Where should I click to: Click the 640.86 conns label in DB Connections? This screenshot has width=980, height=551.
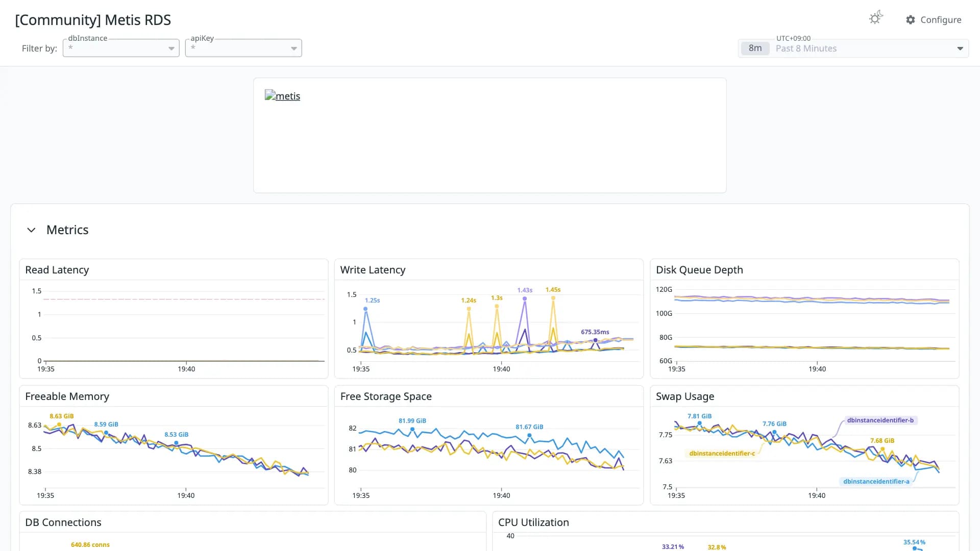point(90,545)
